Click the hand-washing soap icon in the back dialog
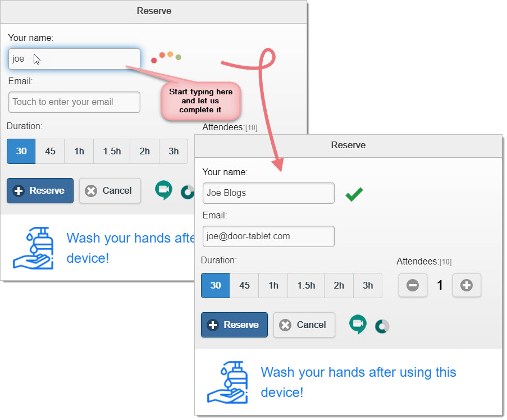The image size is (507, 420). [x=33, y=248]
